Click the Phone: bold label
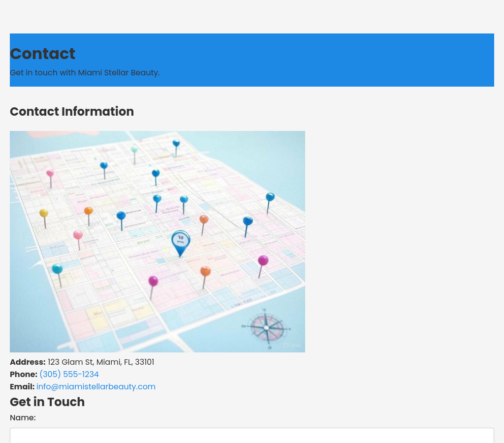This screenshot has height=443, width=504. click(24, 374)
